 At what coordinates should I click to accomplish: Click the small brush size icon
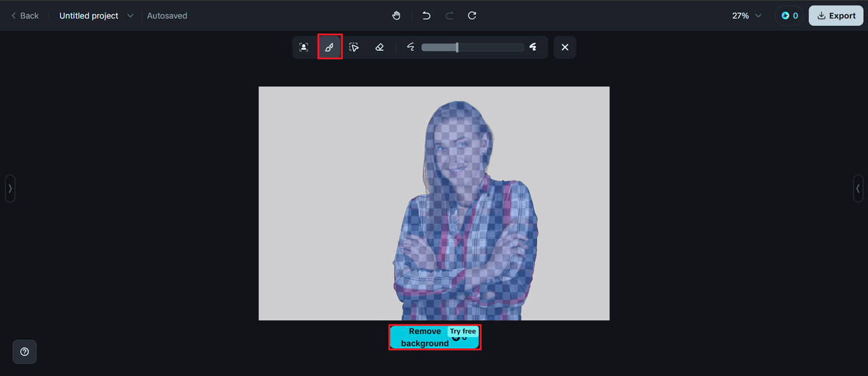pos(410,48)
